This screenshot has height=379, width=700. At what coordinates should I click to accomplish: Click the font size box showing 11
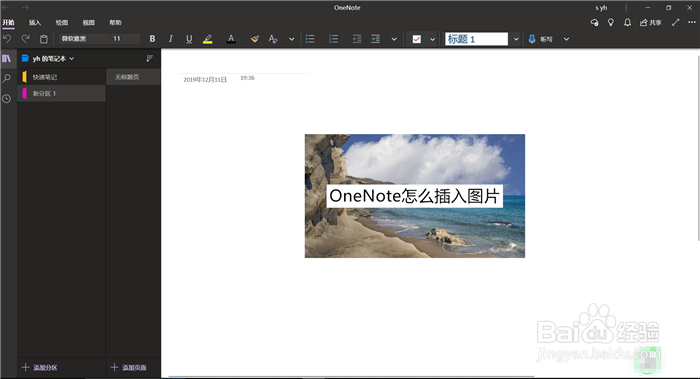(125, 39)
